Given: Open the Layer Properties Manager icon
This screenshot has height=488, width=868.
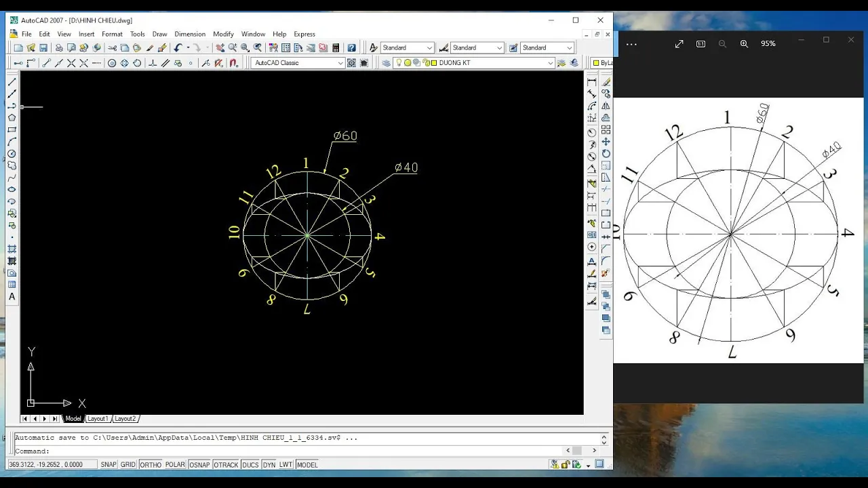Looking at the screenshot, I should coord(386,63).
